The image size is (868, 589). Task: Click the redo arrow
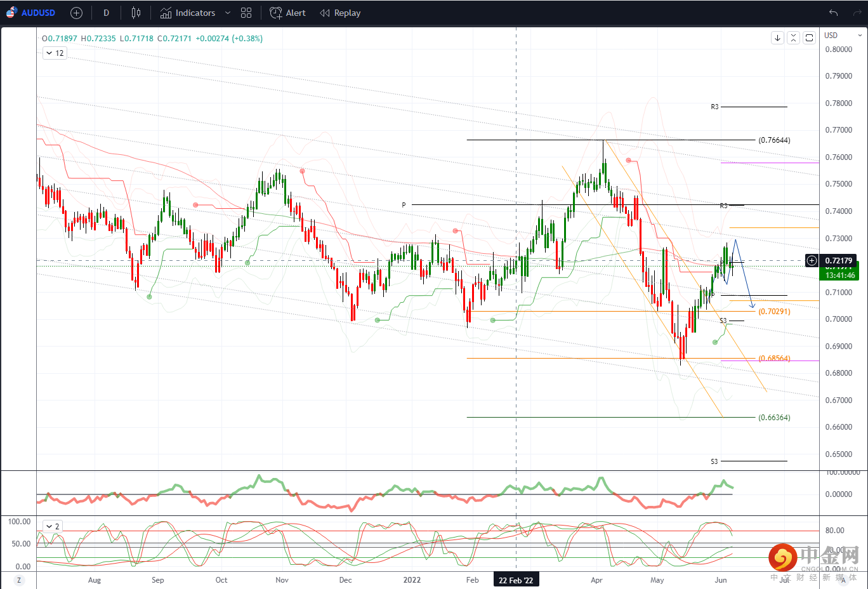point(856,13)
